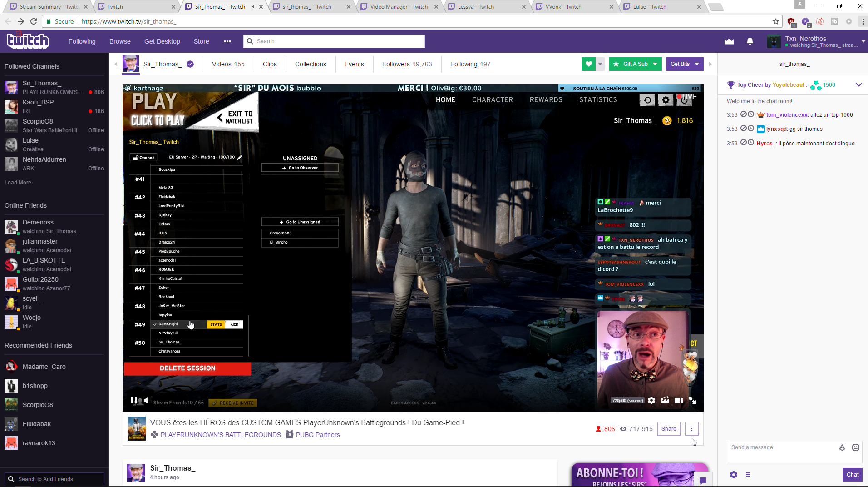Mute the Sir_Thomas_ browser tab audio

253,7
